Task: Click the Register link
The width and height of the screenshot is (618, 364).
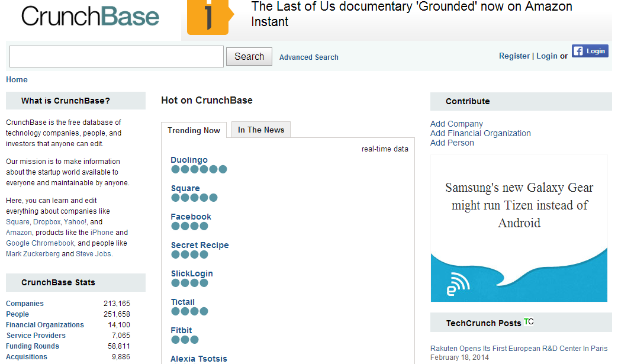Action: click(x=514, y=56)
